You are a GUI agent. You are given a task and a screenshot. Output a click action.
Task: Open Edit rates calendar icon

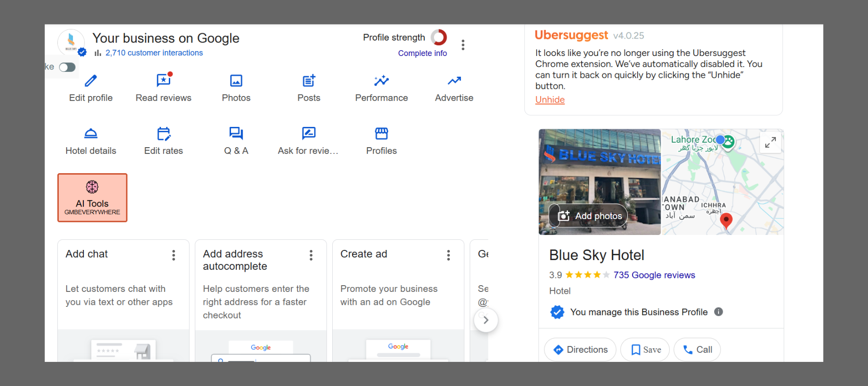point(163,134)
